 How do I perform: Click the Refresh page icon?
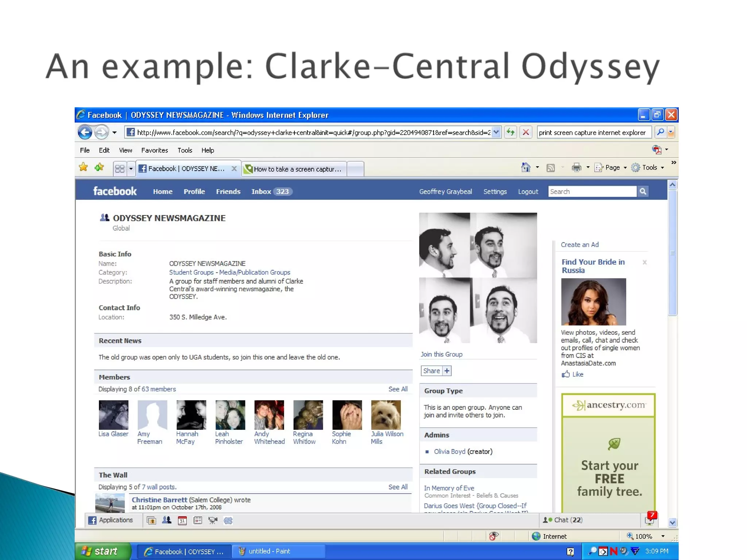tap(511, 132)
